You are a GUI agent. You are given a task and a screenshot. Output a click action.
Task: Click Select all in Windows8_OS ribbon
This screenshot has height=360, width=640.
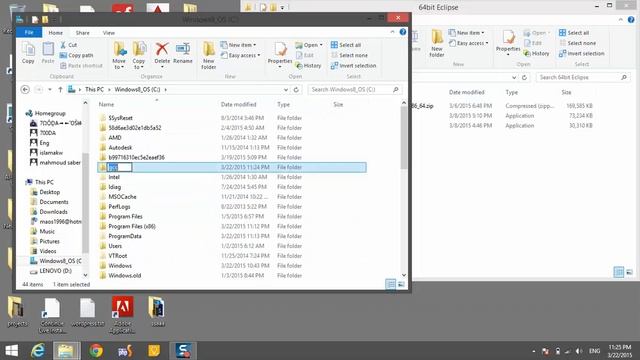click(x=346, y=45)
